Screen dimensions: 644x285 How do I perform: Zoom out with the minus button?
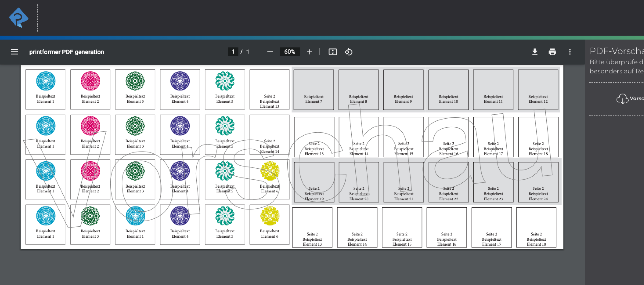(270, 52)
